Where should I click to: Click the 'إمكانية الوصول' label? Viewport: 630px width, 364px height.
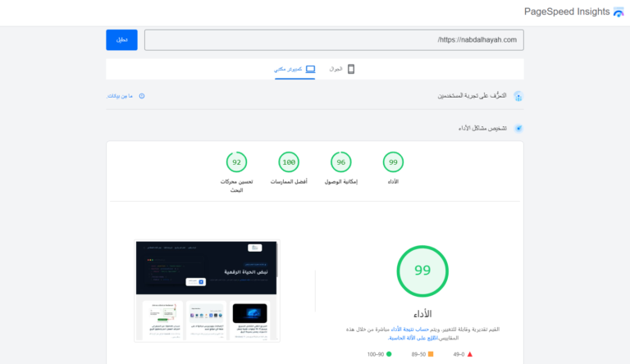(x=340, y=182)
